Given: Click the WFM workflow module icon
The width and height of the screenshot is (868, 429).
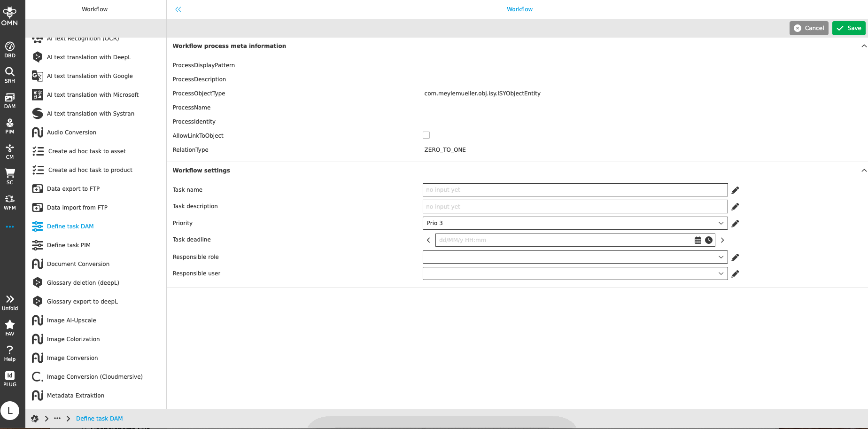Looking at the screenshot, I should [10, 202].
